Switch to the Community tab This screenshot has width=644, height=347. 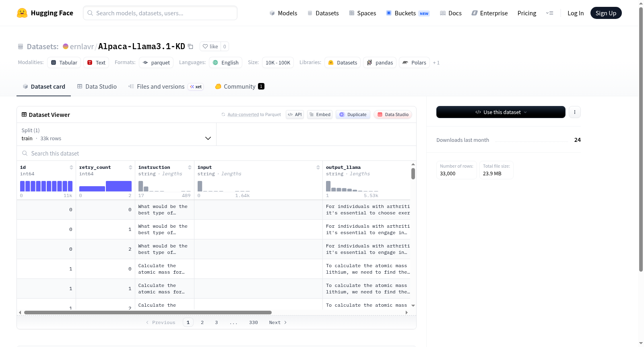click(239, 86)
